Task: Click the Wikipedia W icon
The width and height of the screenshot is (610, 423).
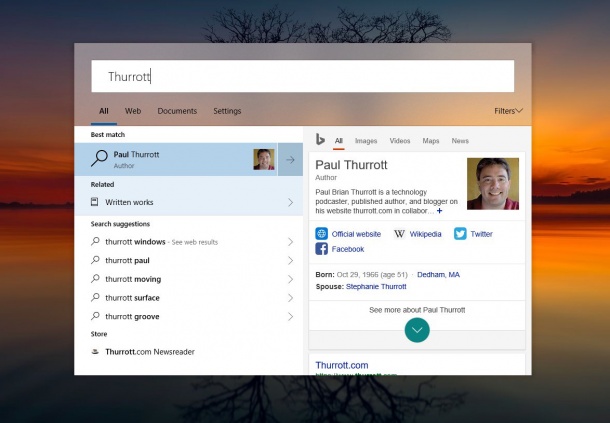Action: (x=399, y=234)
